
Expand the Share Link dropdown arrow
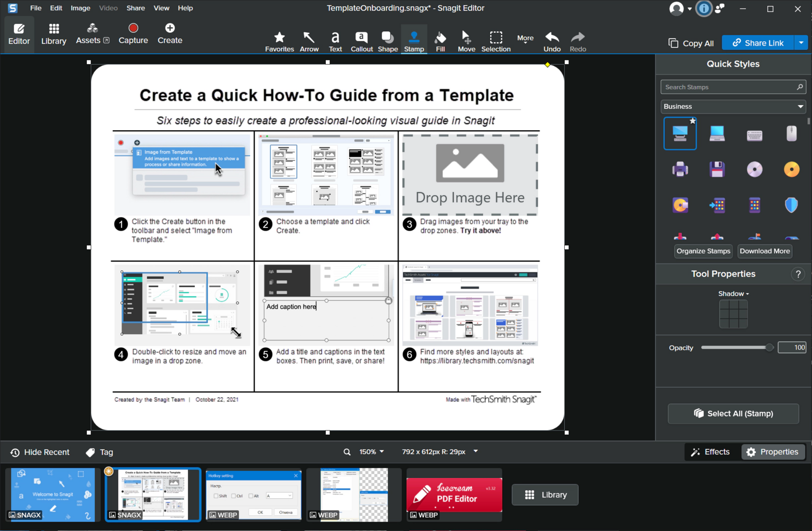pos(801,43)
